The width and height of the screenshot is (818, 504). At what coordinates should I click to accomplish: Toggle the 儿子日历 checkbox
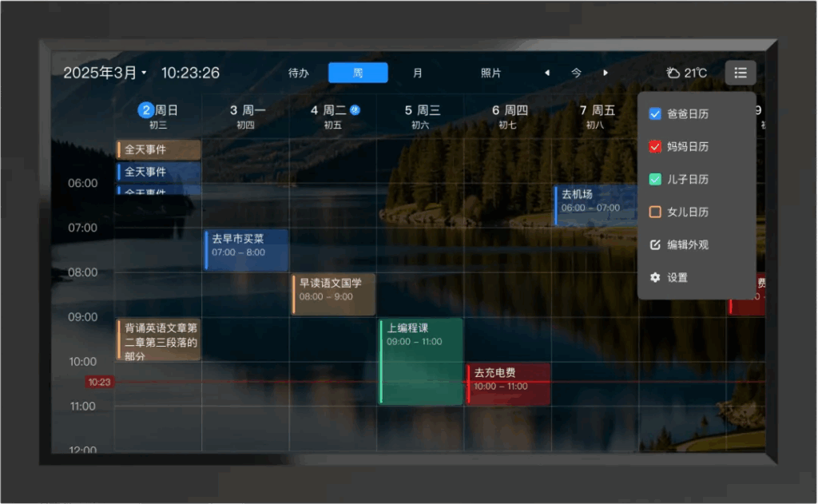coord(656,180)
